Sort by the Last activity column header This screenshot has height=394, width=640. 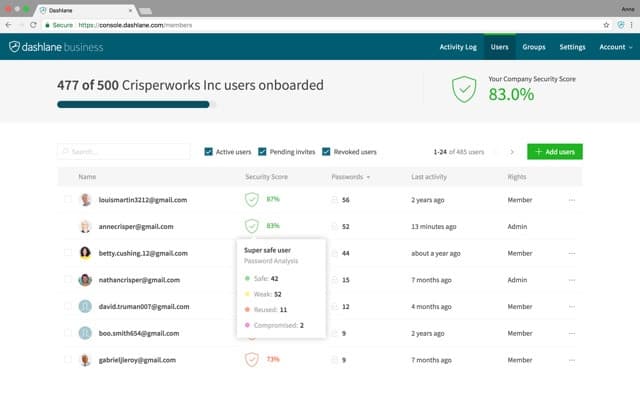[x=429, y=177]
